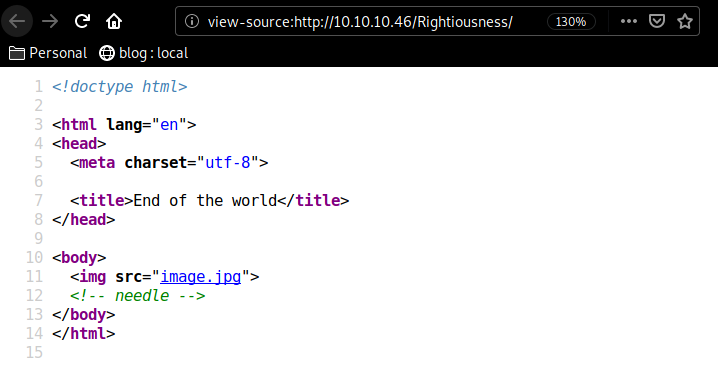Show site information icon in address bar
718x376 pixels.
192,21
